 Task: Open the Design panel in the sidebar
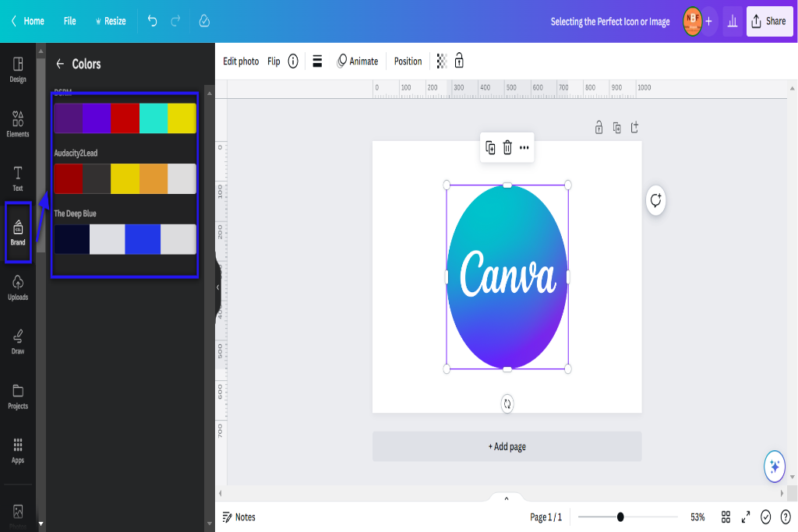click(x=18, y=69)
